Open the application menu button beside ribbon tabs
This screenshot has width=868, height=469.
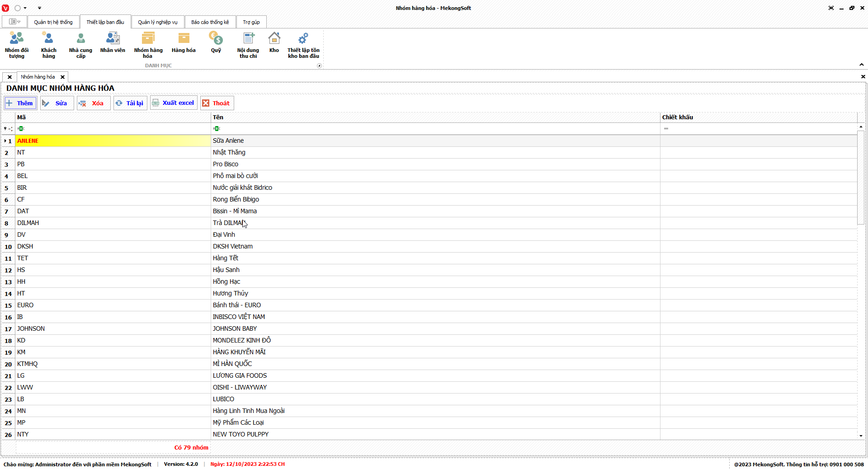(x=14, y=22)
